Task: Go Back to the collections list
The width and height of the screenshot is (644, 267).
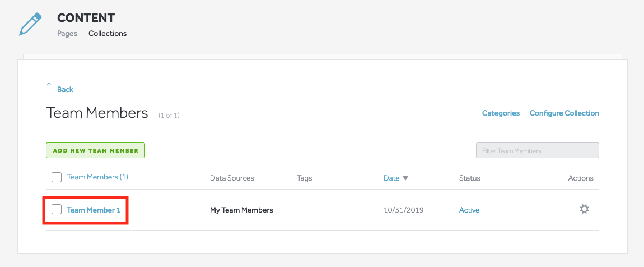Action: pos(66,89)
